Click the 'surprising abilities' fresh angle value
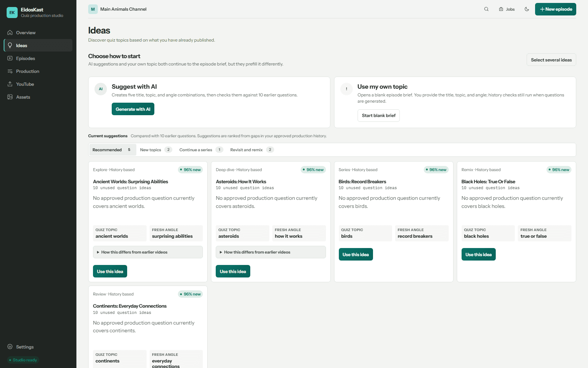This screenshot has width=588, height=368. [x=172, y=236]
